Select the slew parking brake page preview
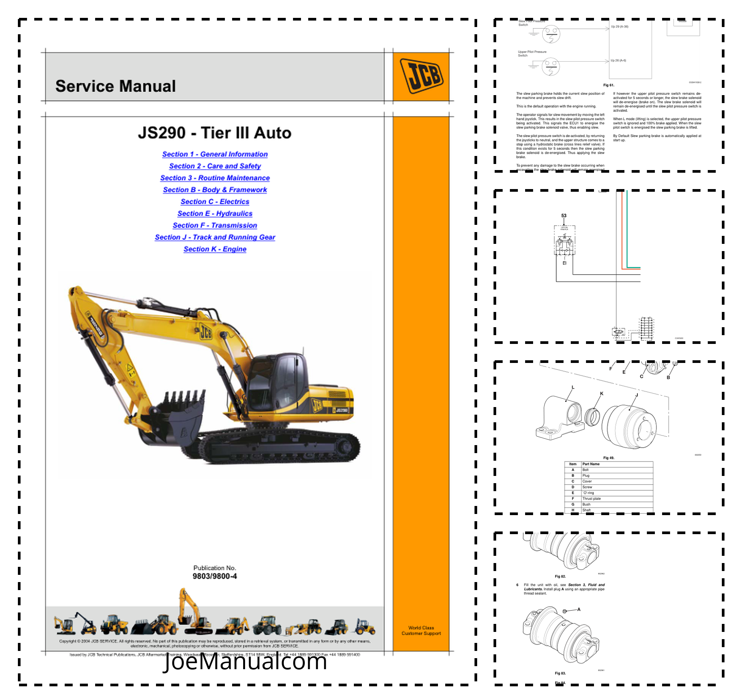The image size is (742, 700). click(608, 95)
